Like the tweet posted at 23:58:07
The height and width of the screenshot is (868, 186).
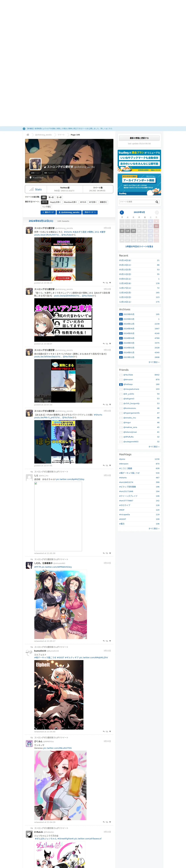(x=110, y=344)
